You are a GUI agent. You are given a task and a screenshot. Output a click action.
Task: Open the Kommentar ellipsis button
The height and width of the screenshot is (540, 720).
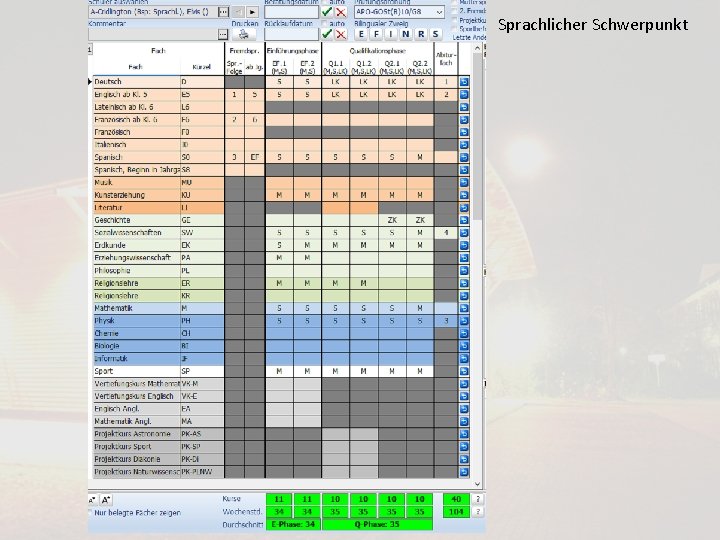click(223, 34)
